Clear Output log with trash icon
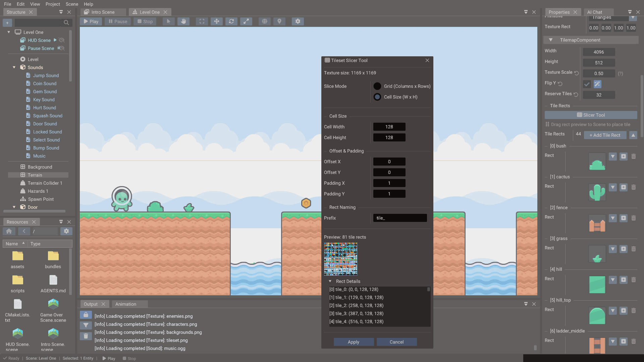The image size is (644, 362). coord(86,336)
